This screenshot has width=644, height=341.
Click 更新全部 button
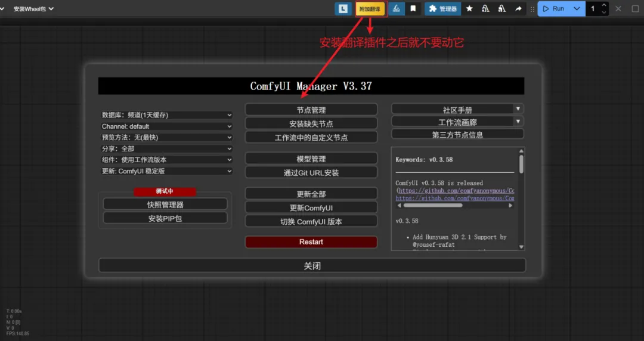click(311, 194)
